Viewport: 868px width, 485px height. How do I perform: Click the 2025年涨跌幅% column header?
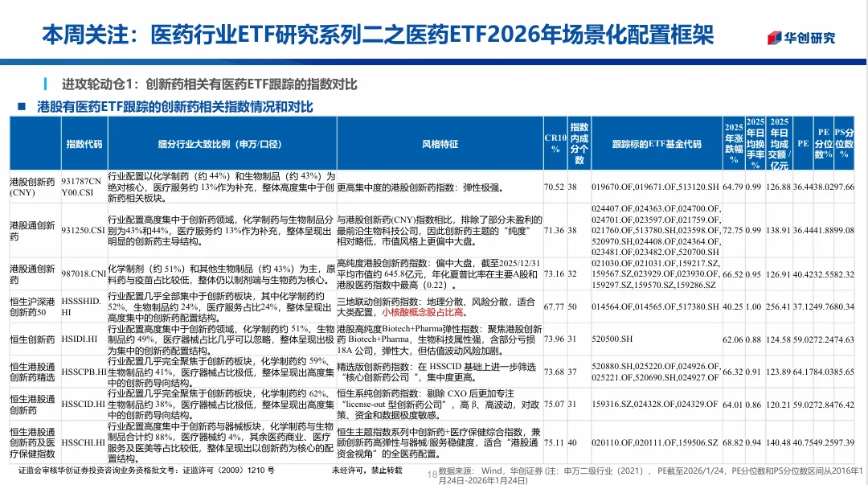[x=734, y=143]
